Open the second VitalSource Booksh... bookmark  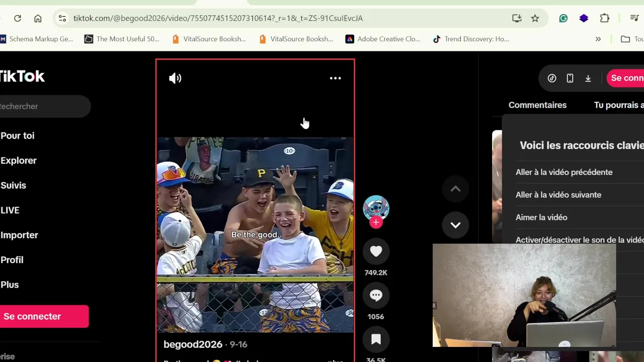(295, 39)
